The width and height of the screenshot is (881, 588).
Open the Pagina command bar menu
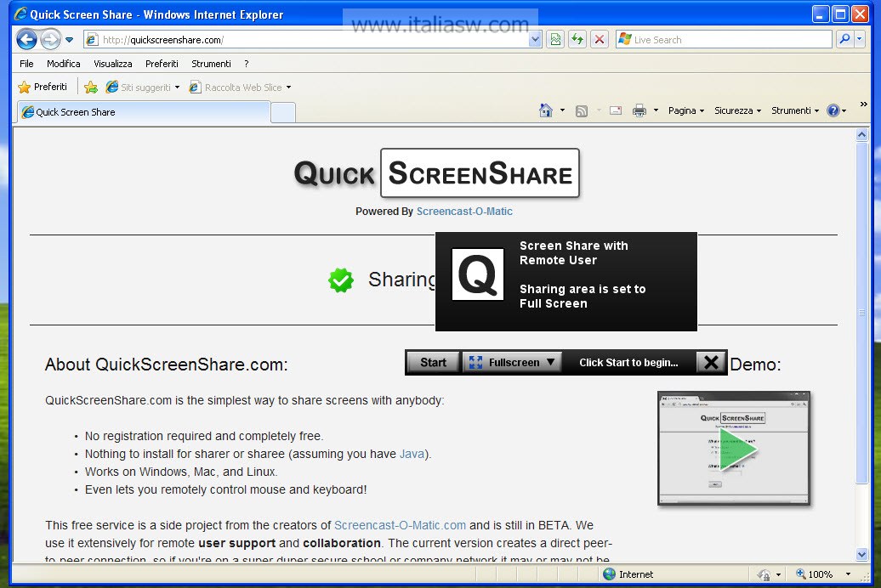(x=686, y=110)
